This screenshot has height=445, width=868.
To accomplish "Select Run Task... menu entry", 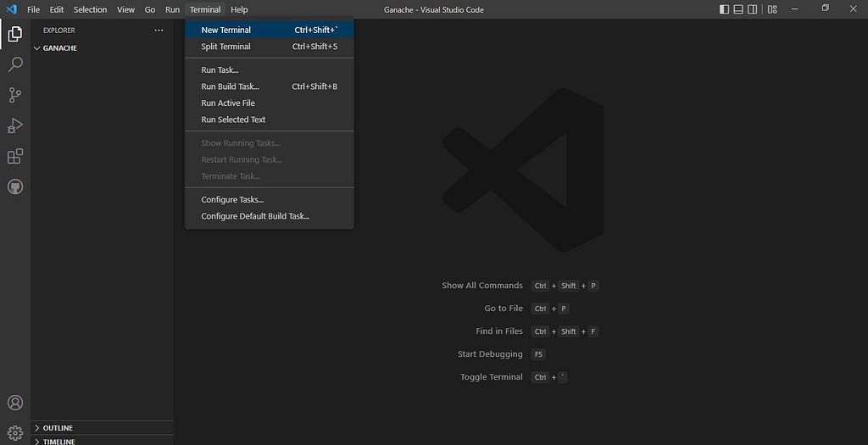I will [x=270, y=70].
